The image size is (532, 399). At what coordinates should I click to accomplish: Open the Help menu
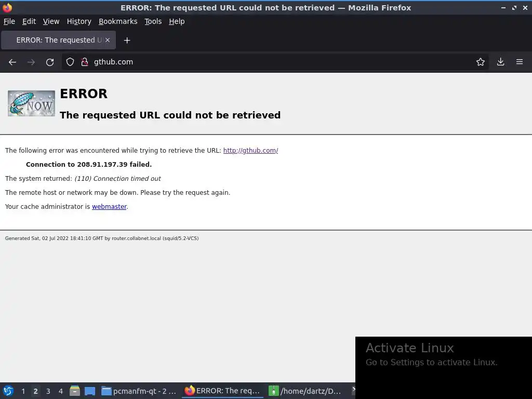177,21
